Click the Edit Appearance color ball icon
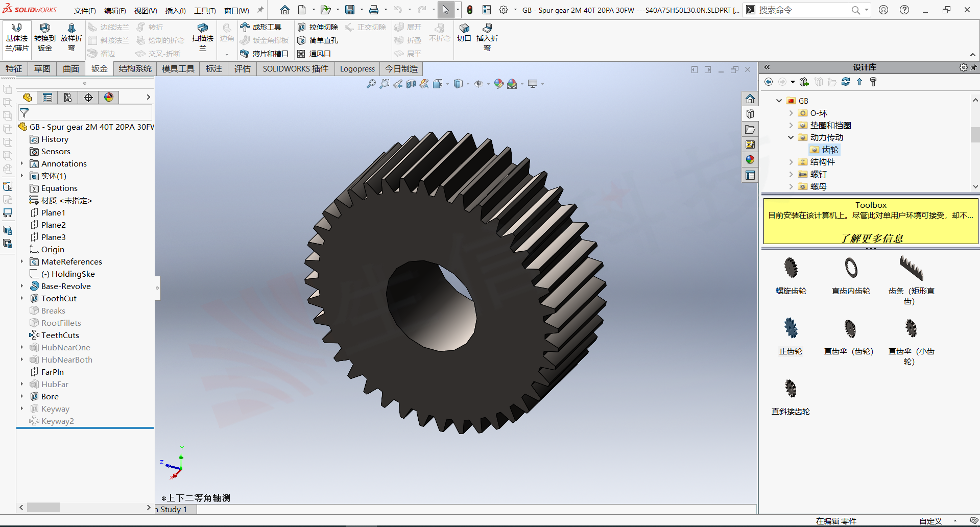Viewport: 980px width, 527px height. (499, 84)
